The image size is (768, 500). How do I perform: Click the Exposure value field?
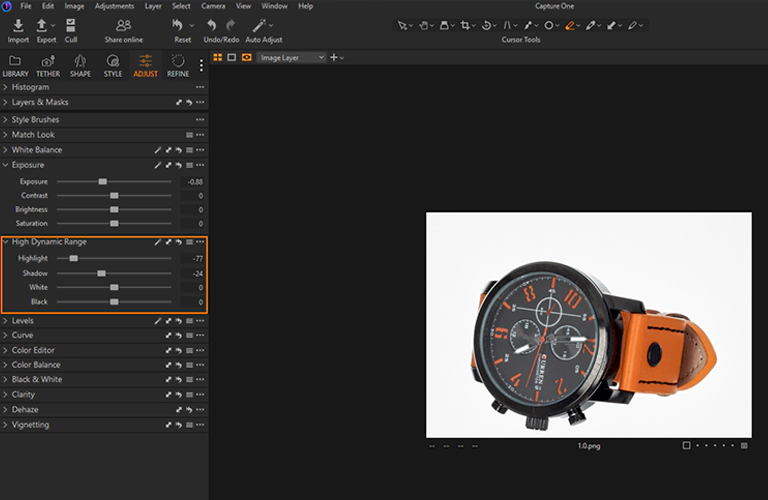[x=193, y=182]
